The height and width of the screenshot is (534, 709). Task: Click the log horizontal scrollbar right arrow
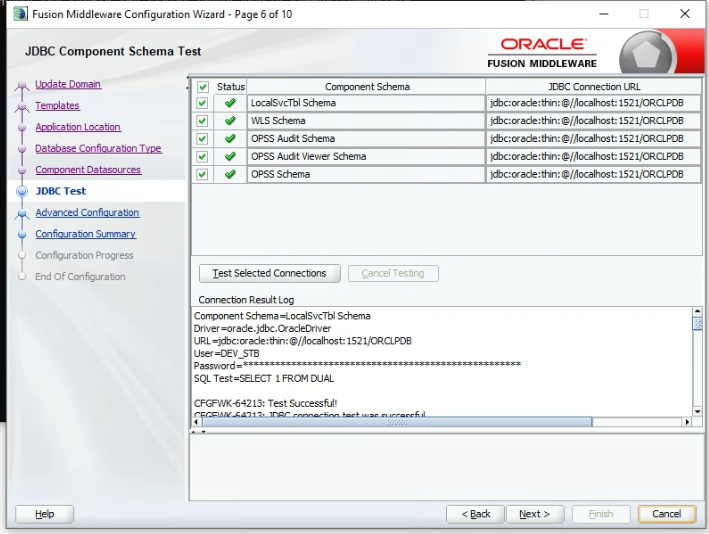coord(687,422)
